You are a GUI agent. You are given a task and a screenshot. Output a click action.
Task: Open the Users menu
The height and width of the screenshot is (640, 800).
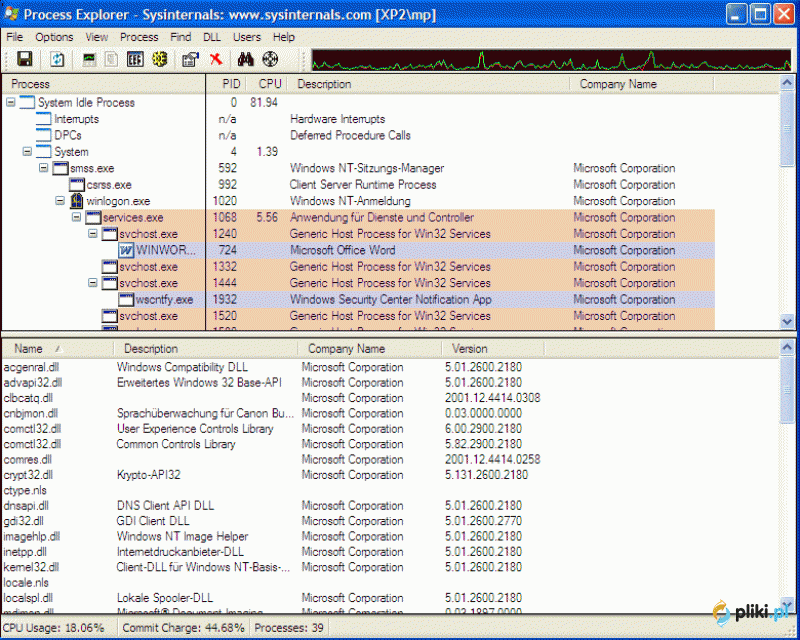(247, 37)
